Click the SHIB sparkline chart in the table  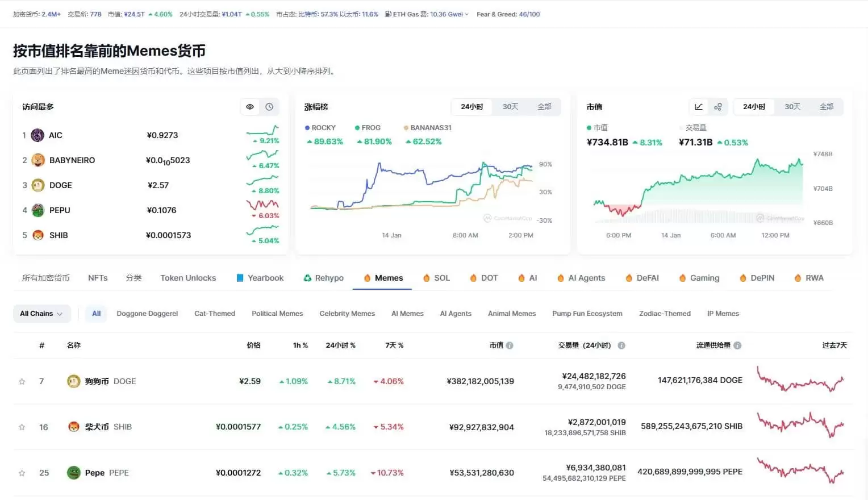800,427
